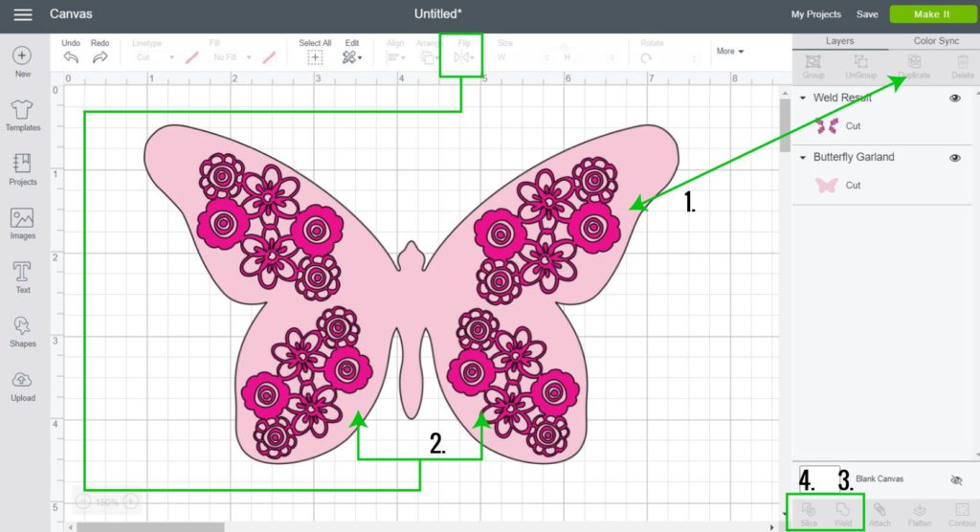This screenshot has height=532, width=980.
Task: Click the canvas vertical scrollbar
Action: coord(785,125)
